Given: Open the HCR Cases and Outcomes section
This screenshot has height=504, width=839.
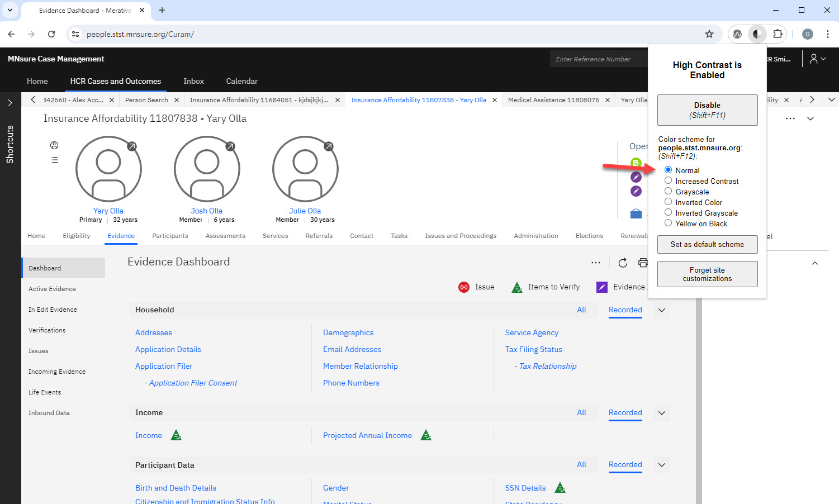Looking at the screenshot, I should coord(116,81).
